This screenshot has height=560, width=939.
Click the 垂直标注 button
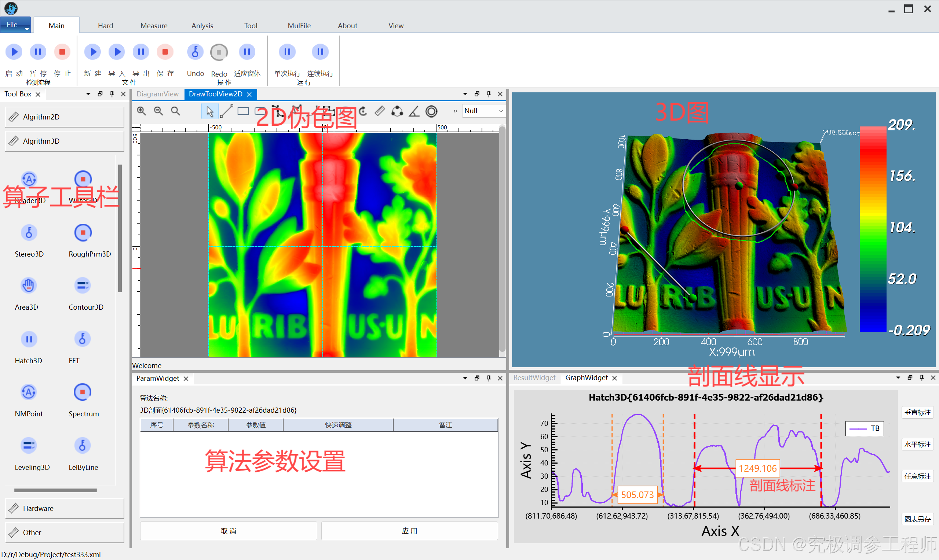tap(917, 412)
